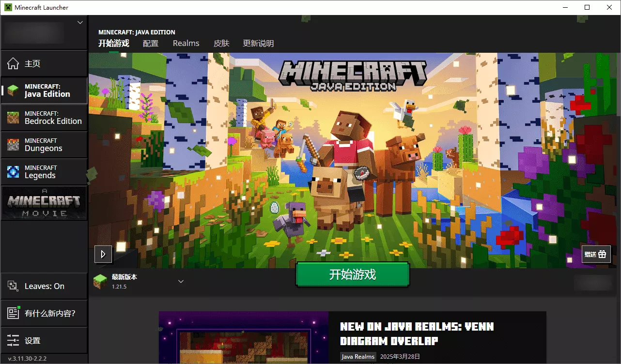
Task: Open the 更新说明 (Patch Notes) tab
Action: pos(259,43)
